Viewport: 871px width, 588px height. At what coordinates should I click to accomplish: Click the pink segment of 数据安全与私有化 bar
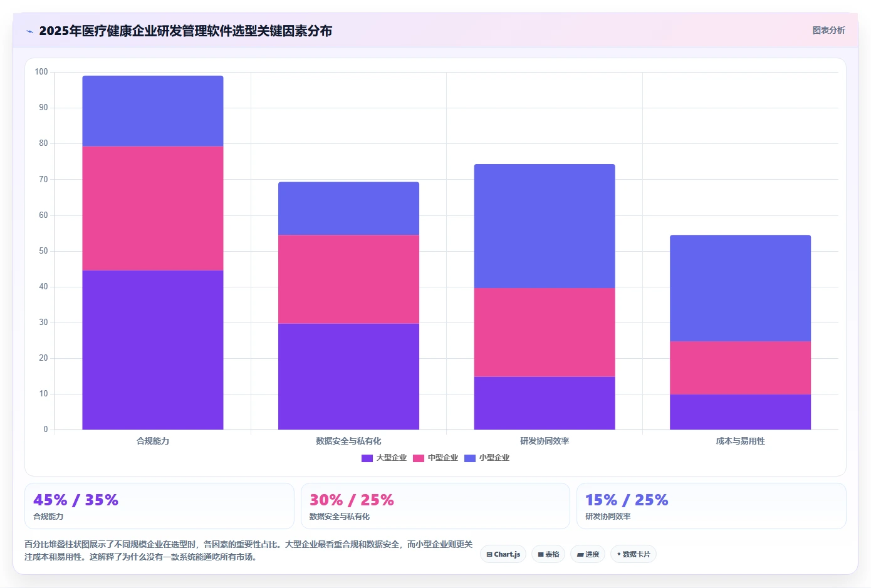(348, 279)
